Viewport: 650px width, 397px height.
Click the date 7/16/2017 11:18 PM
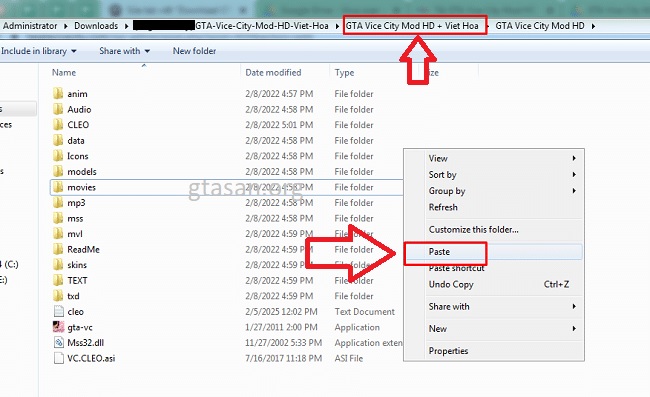(x=284, y=358)
